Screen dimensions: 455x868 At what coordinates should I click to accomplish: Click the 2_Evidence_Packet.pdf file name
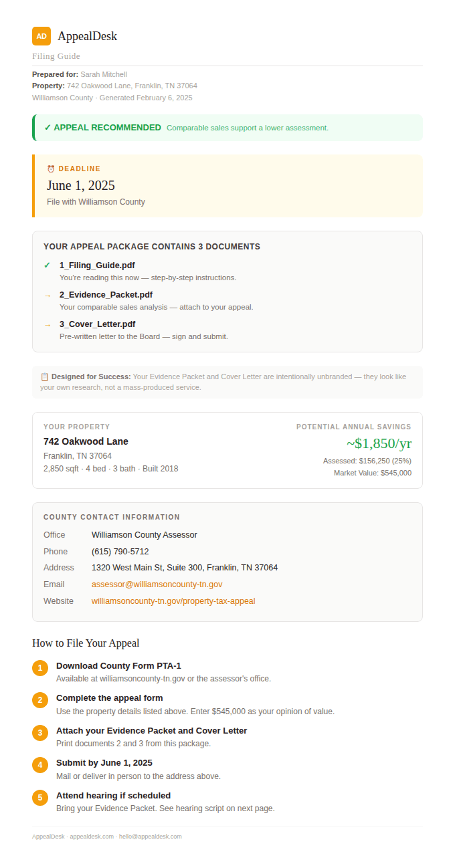click(106, 295)
